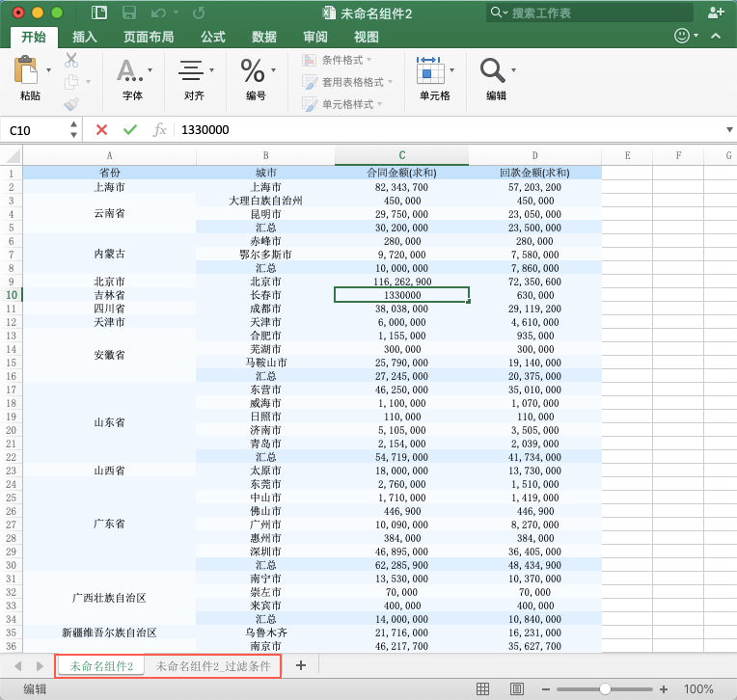Screen dimensions: 737x700
Task: Click the previous sheet arrow
Action: point(18,666)
